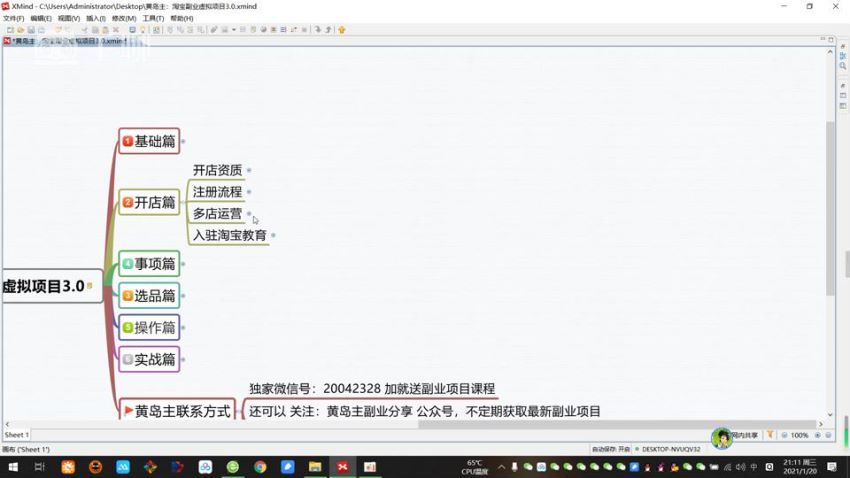Open the 文件(F) menu

coord(14,18)
